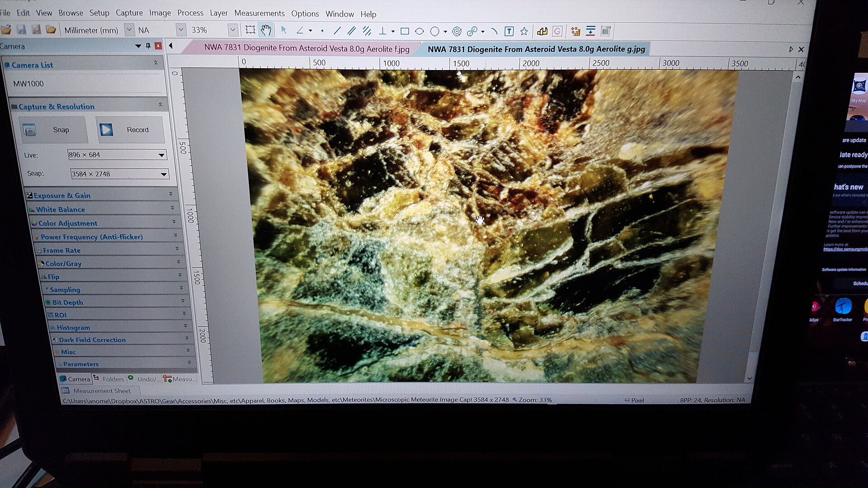This screenshot has height=488, width=868.
Task: Select the angle measurement tool
Action: click(300, 31)
